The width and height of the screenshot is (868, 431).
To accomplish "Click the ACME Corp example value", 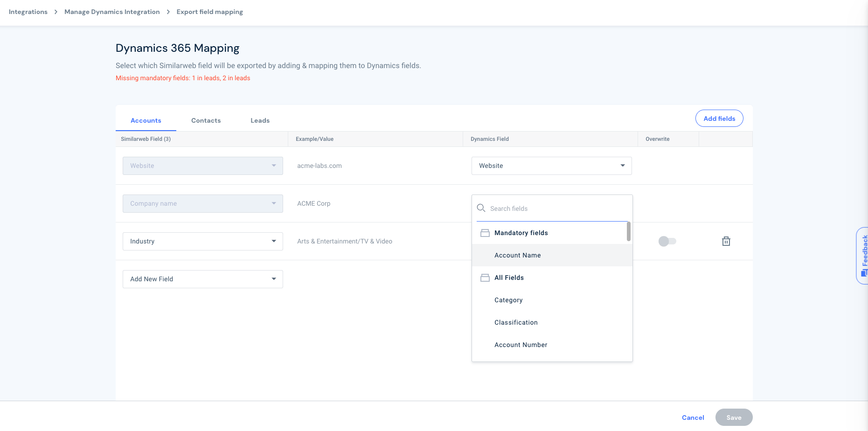I will point(313,203).
